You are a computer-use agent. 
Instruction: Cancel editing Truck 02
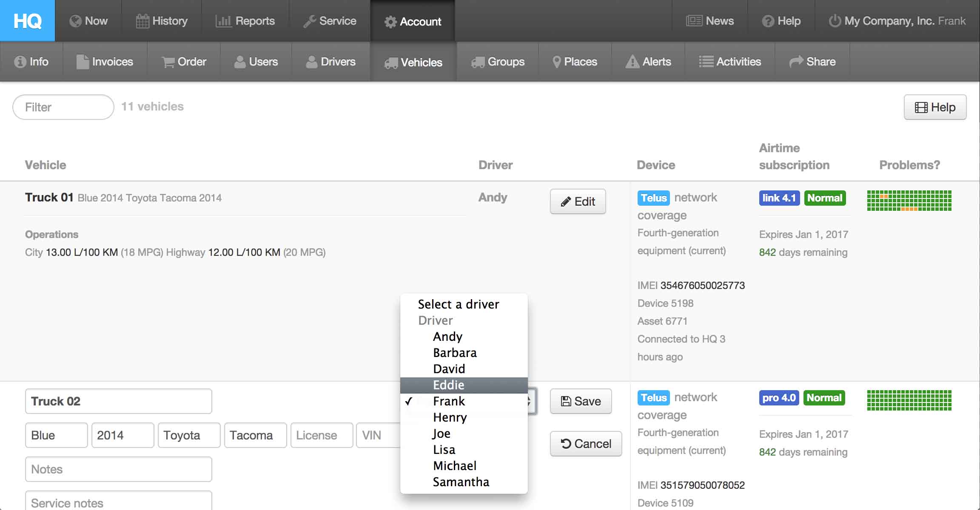(586, 444)
